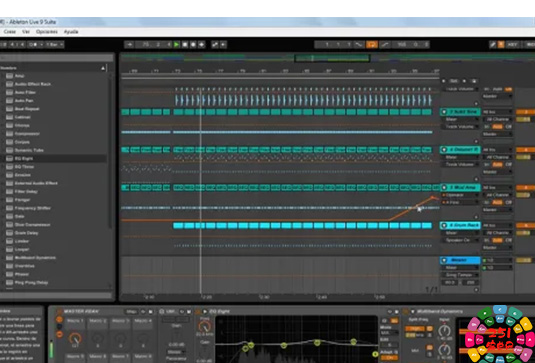Set Detuned track monitor to Off
Image resolution: width=535 pixels, height=363 pixels.
508,165
